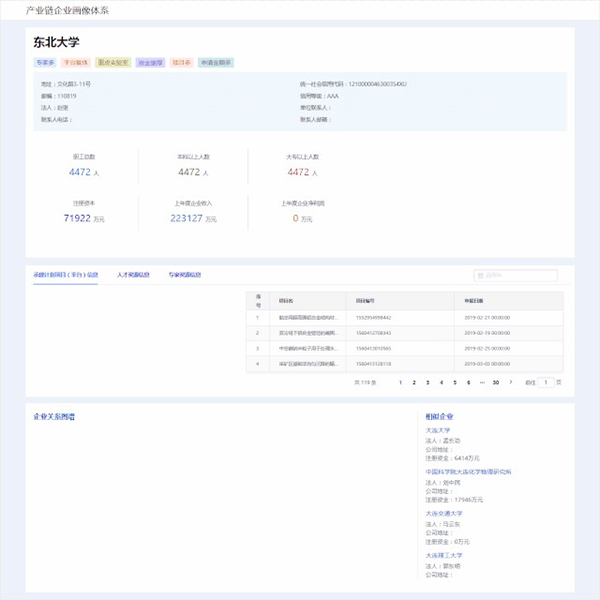Click project number 1560413128118 cell
Screen dimensions: 600x600
[x=373, y=364]
